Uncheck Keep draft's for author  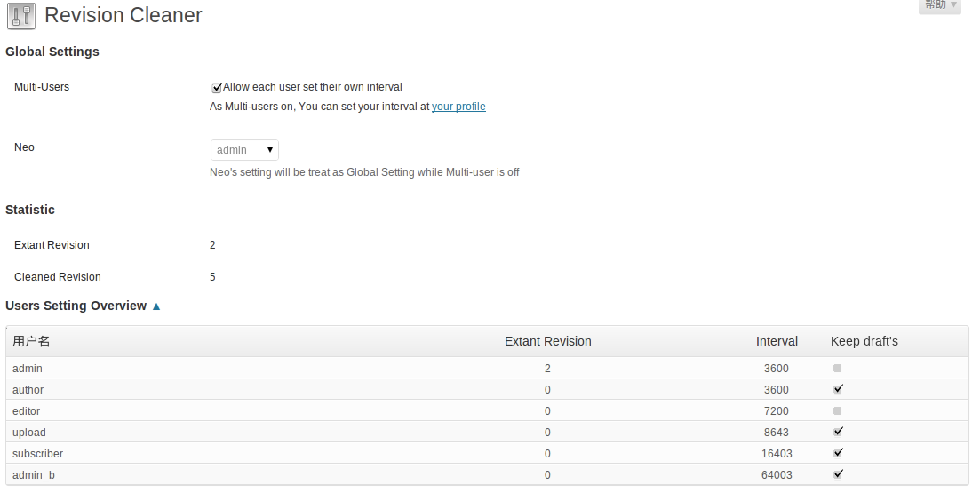(x=837, y=389)
